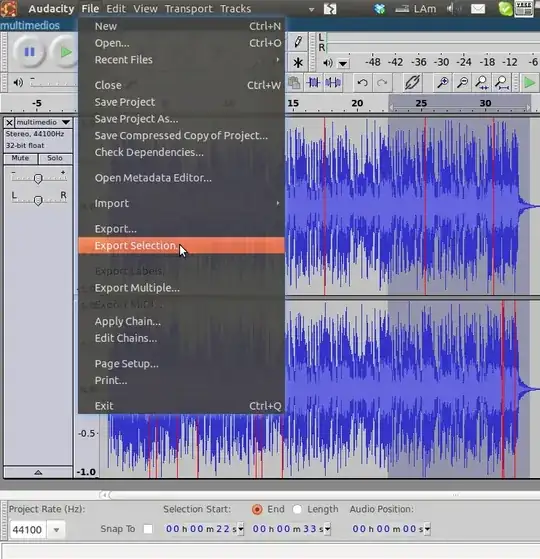Viewport: 540px width, 559px height.
Task: Select the Multi-tool asterisk icon
Action: click(298, 63)
